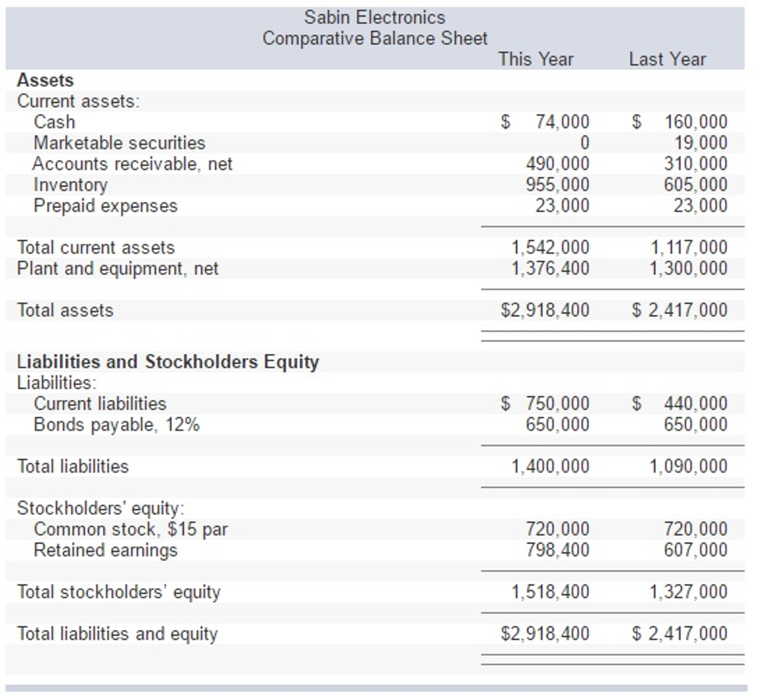Select Retained earnings value 798,400
774x700 pixels.
[x=558, y=550]
